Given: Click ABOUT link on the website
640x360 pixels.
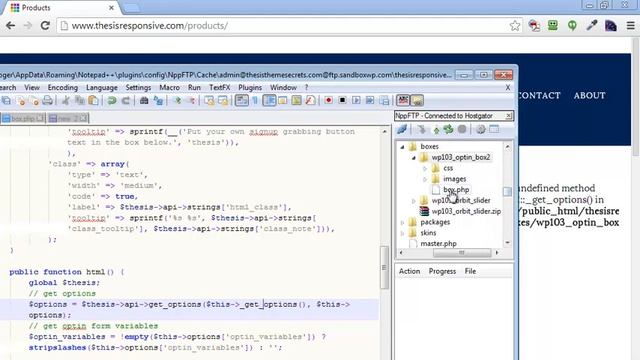Looking at the screenshot, I should (589, 96).
